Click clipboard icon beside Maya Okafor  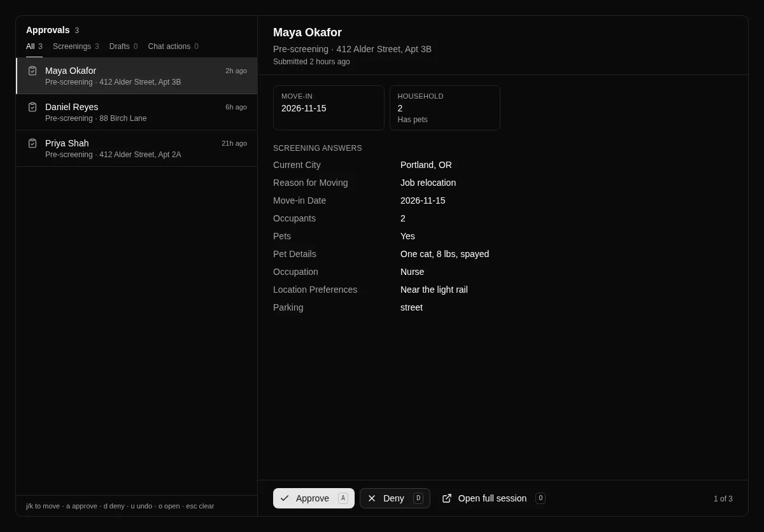coord(32,71)
